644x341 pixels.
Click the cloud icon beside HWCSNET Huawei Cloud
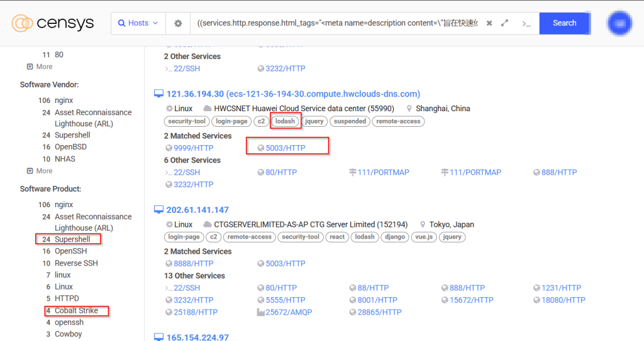(208, 109)
